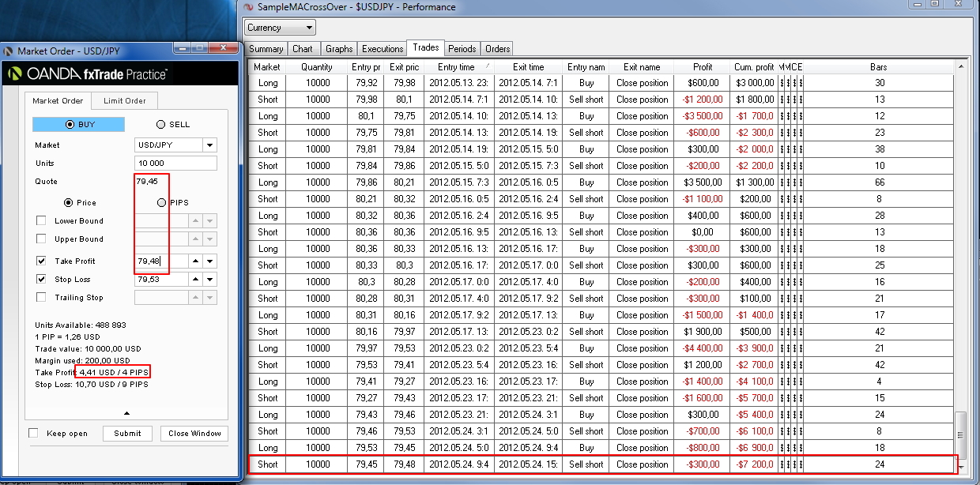The width and height of the screenshot is (980, 485).
Task: Switch to the Limit Order tab
Action: pos(125,100)
